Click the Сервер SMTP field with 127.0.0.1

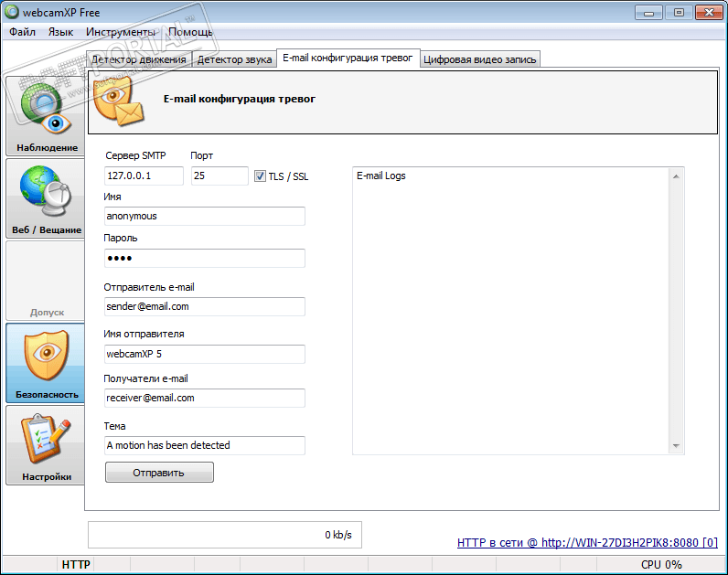click(x=144, y=176)
